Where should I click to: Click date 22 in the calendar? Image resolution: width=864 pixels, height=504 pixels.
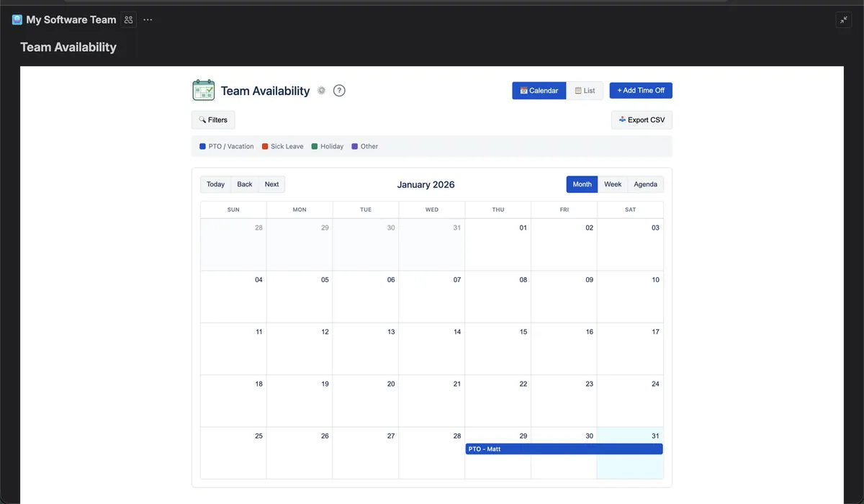pos(523,384)
